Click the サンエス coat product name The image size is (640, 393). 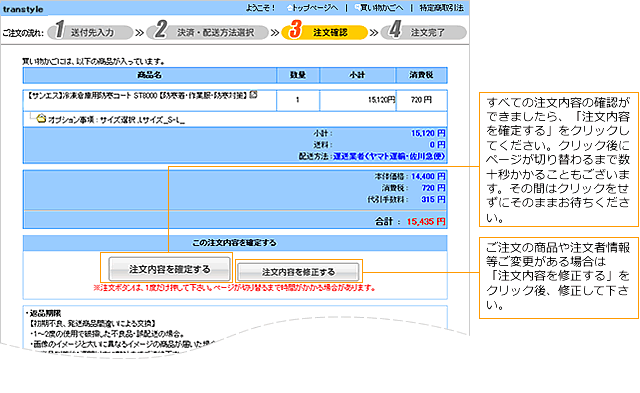point(137,95)
